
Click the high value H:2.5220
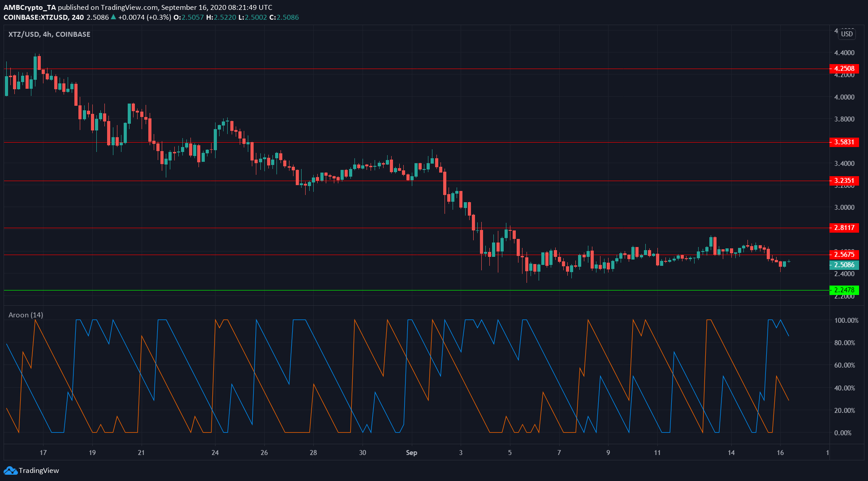pos(221,17)
